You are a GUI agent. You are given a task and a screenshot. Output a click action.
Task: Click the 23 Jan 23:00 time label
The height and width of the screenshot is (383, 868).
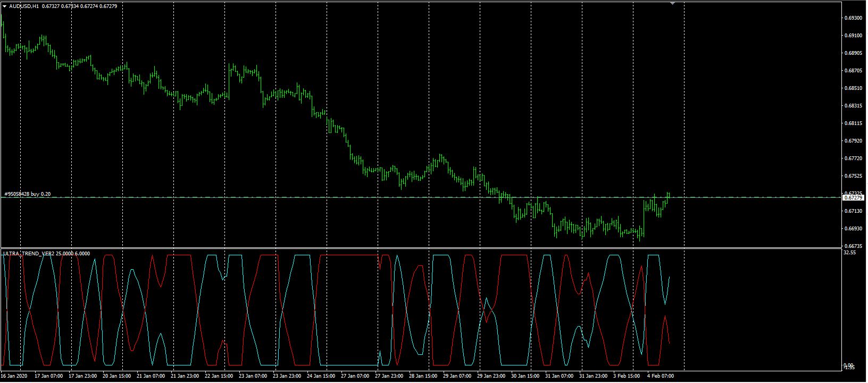287,376
